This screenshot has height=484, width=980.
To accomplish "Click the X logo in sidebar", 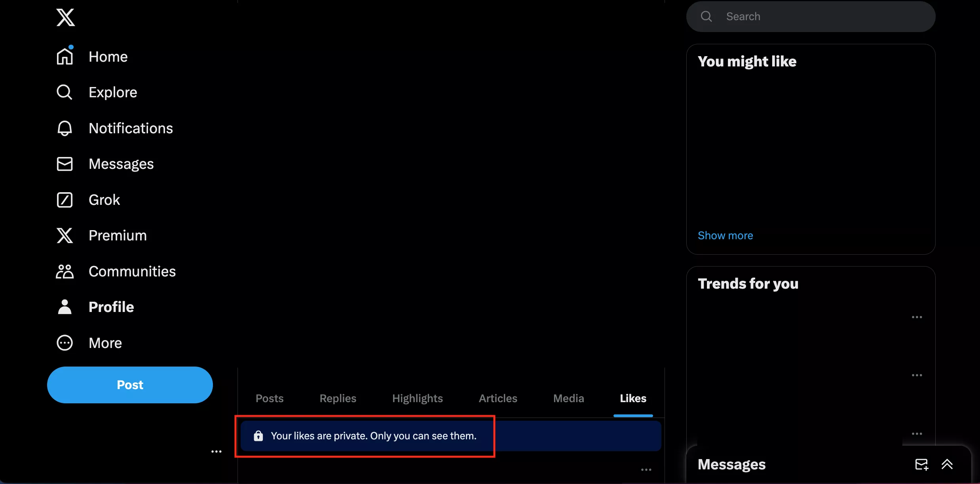I will [x=65, y=17].
